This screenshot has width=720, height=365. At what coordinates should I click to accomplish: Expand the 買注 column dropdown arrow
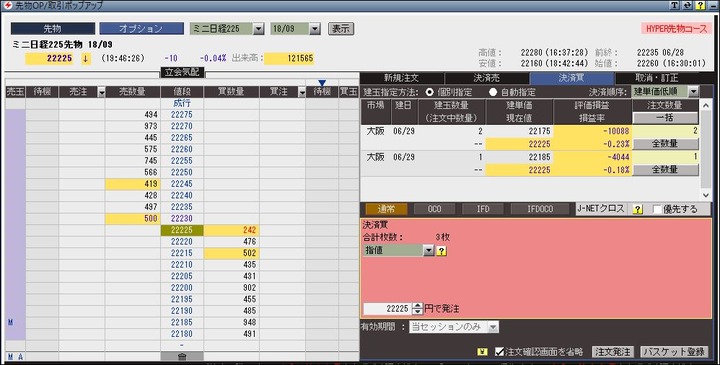(301, 92)
